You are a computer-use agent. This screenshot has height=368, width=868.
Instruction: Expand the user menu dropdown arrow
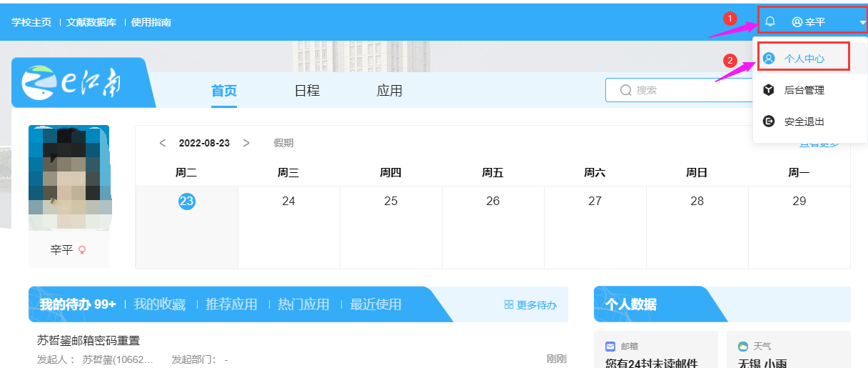pos(862,23)
